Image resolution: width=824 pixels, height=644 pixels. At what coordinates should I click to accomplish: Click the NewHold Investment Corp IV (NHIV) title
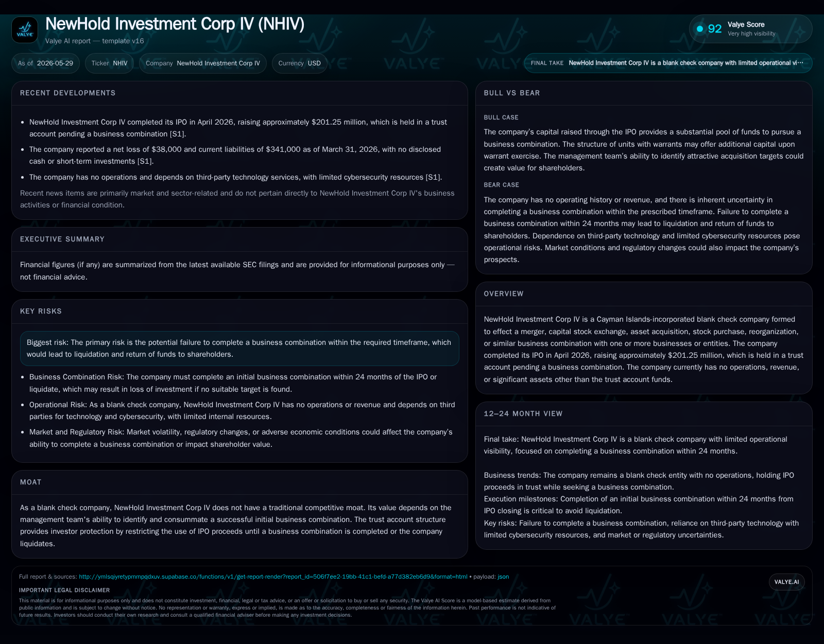pos(175,24)
